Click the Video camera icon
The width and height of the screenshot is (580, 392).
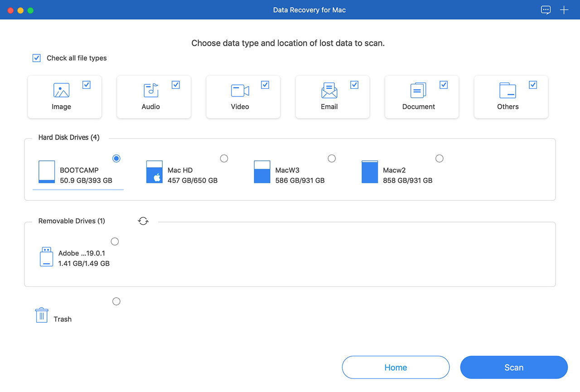[240, 91]
